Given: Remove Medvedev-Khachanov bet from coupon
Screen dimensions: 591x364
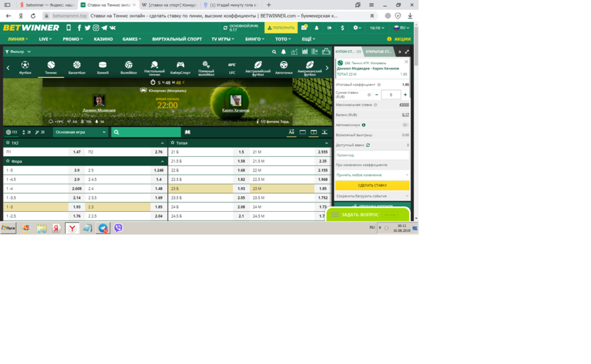Looking at the screenshot, I should pos(406,62).
